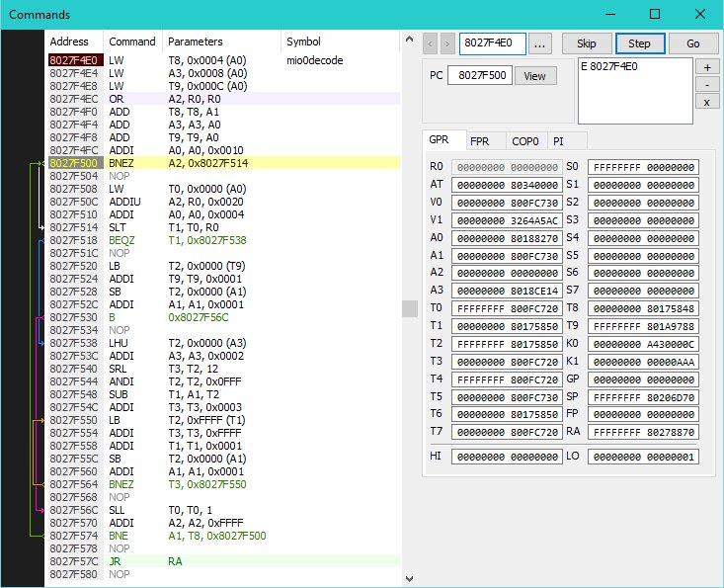Viewport: 724px width, 588px height.
Task: Edit the K0 register value A430000C
Action: pyautogui.click(x=643, y=344)
